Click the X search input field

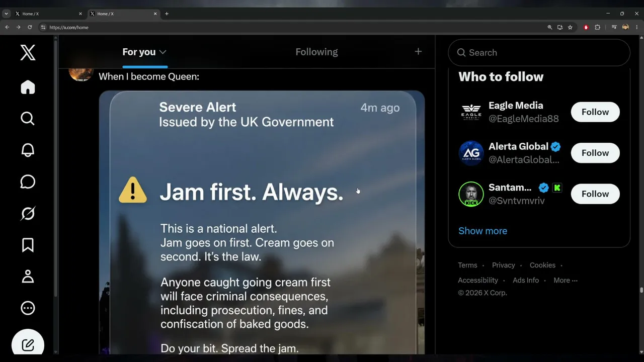point(539,52)
